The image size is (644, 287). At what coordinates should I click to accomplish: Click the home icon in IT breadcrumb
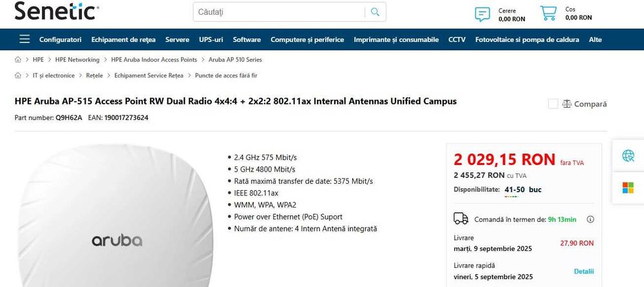(x=19, y=75)
